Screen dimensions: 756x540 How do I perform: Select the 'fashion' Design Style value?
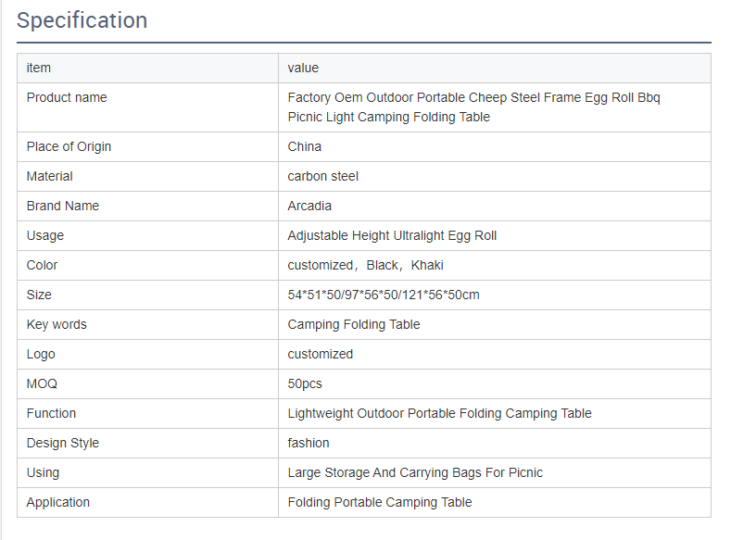pos(309,443)
